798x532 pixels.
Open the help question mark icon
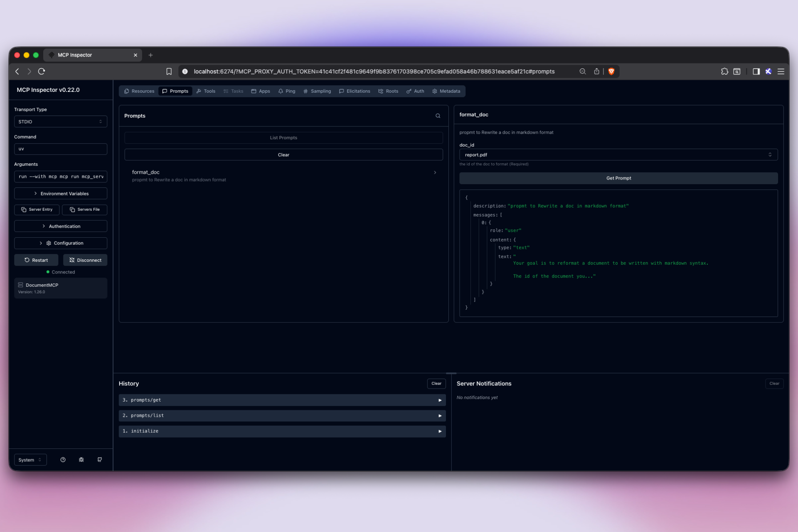[x=63, y=460]
